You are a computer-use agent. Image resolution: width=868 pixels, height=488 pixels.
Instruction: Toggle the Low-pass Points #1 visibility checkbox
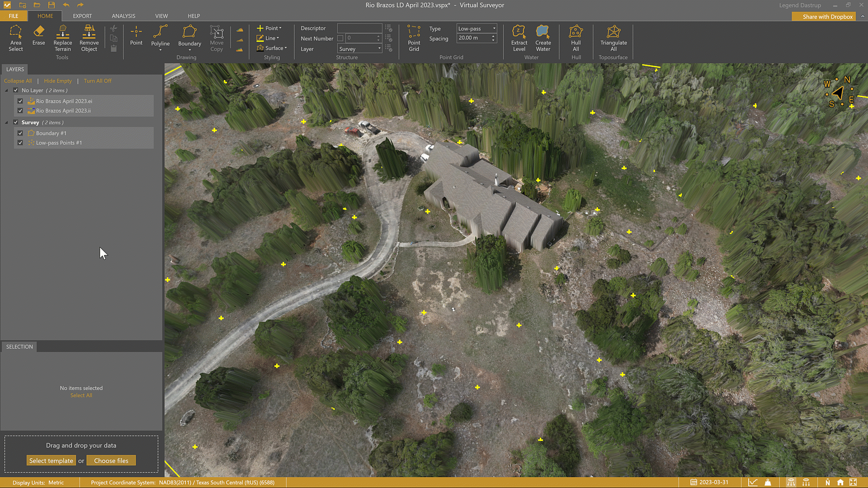point(20,143)
